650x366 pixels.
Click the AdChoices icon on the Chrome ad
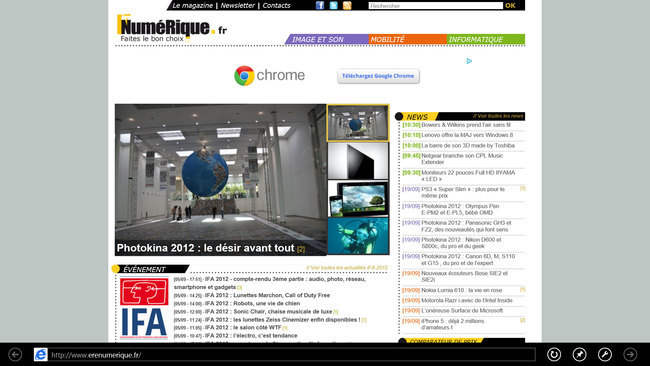tap(469, 61)
